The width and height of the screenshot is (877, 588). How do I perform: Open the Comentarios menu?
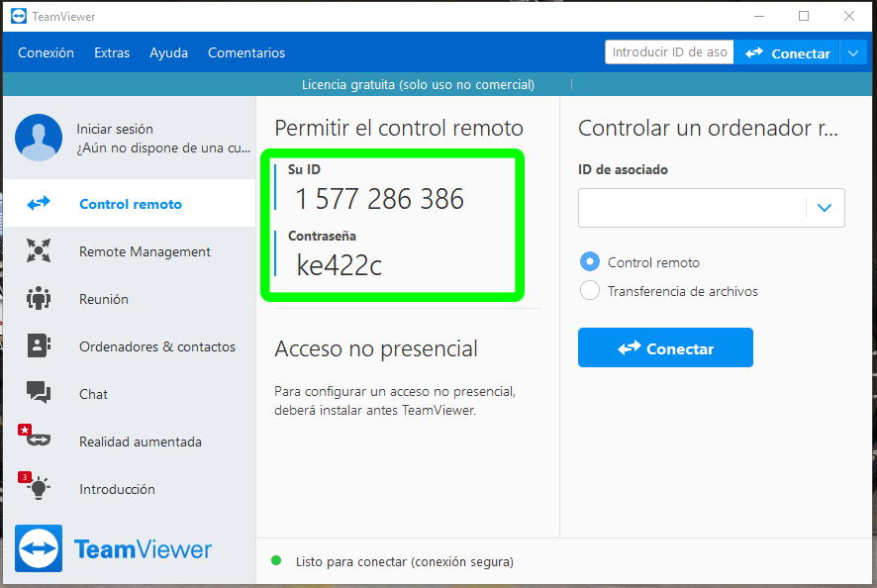click(x=246, y=52)
